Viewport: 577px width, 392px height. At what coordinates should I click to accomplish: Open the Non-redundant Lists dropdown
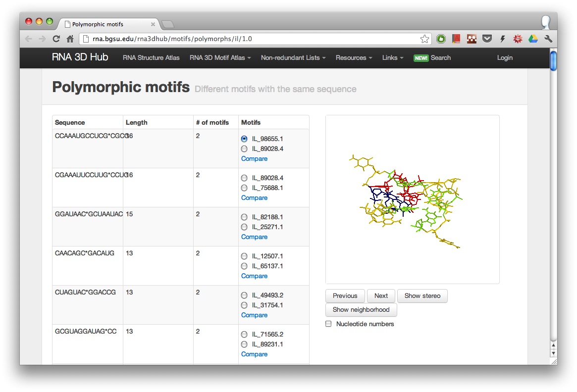293,58
